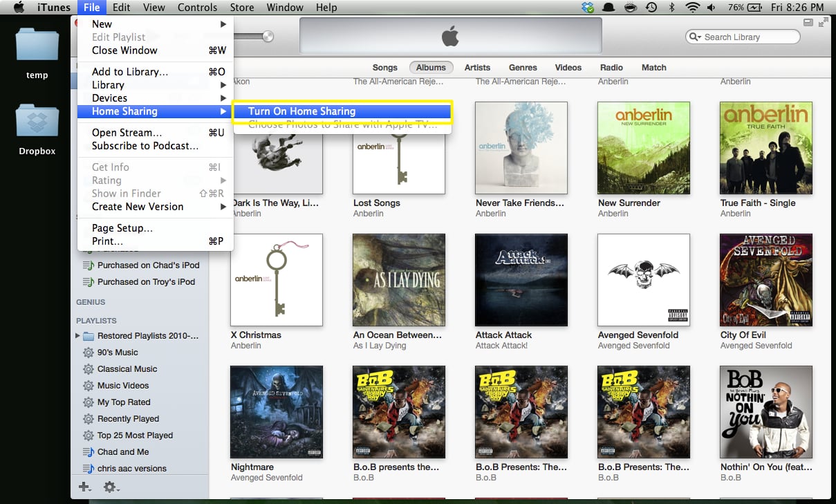This screenshot has width=836, height=504.
Task: Open the Create New Version submenu
Action: tap(156, 207)
